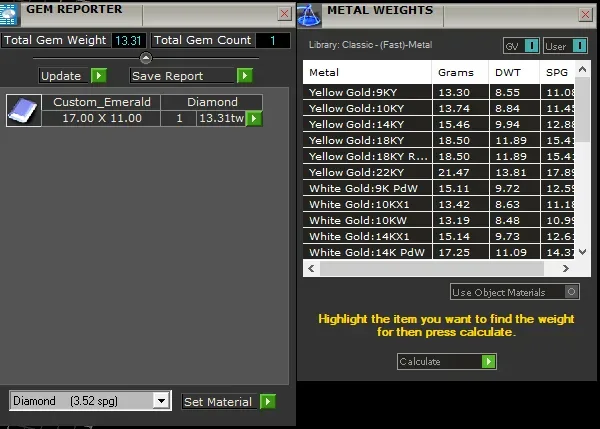
Task: Click the 13.31tw weight cell
Action: 221,118
